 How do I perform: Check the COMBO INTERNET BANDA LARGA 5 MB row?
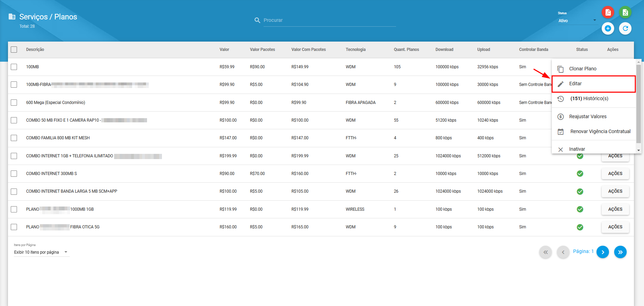pos(14,191)
